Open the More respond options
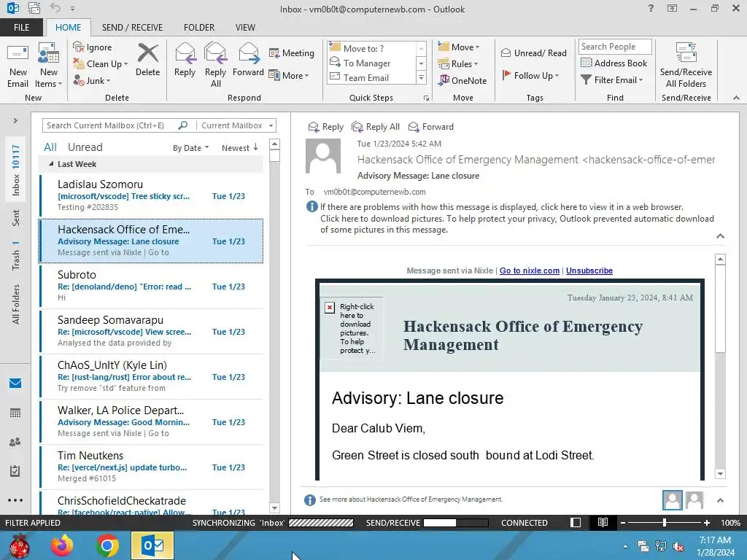This screenshot has height=560, width=747. [x=289, y=75]
